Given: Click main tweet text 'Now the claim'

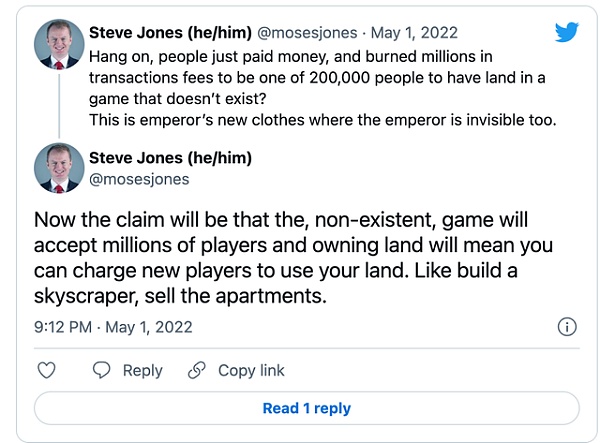Looking at the screenshot, I should point(293,258).
